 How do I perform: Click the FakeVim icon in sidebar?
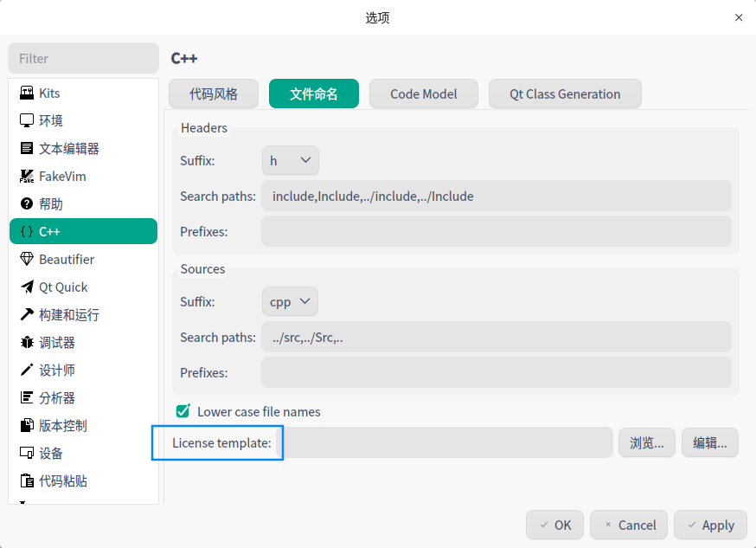coord(27,177)
